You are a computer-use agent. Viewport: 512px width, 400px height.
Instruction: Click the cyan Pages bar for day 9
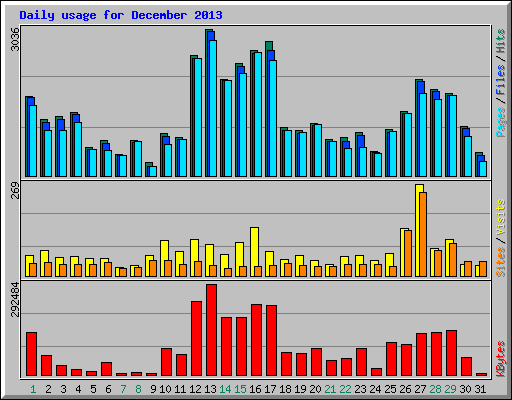[153, 171]
